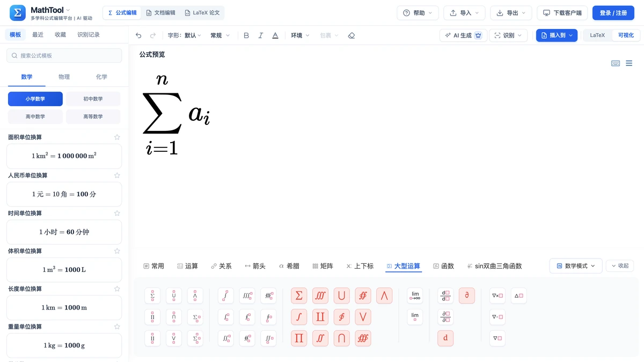644x362 pixels.
Task: Insert the red single integral ∫ symbol
Action: pyautogui.click(x=299, y=317)
